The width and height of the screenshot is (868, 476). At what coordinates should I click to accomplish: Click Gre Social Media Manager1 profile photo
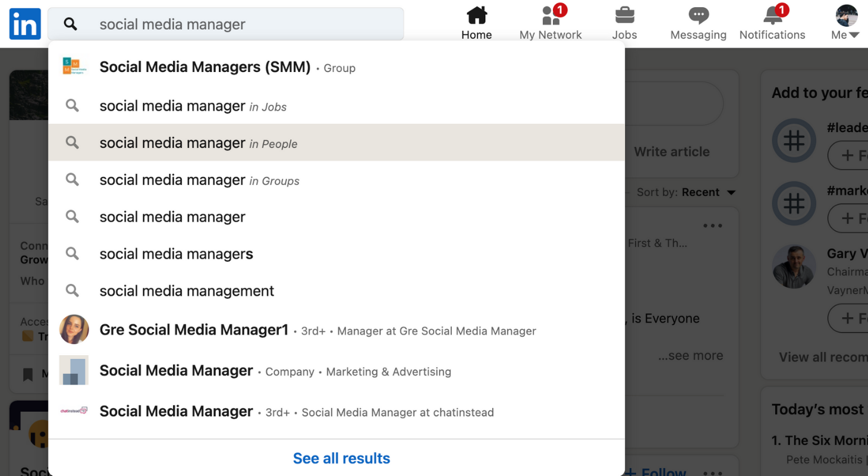[x=74, y=330]
